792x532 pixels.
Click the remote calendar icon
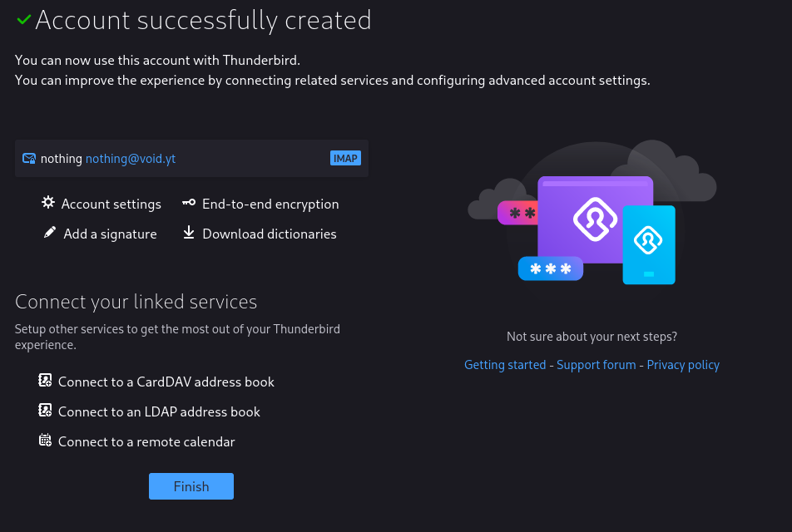click(x=45, y=440)
